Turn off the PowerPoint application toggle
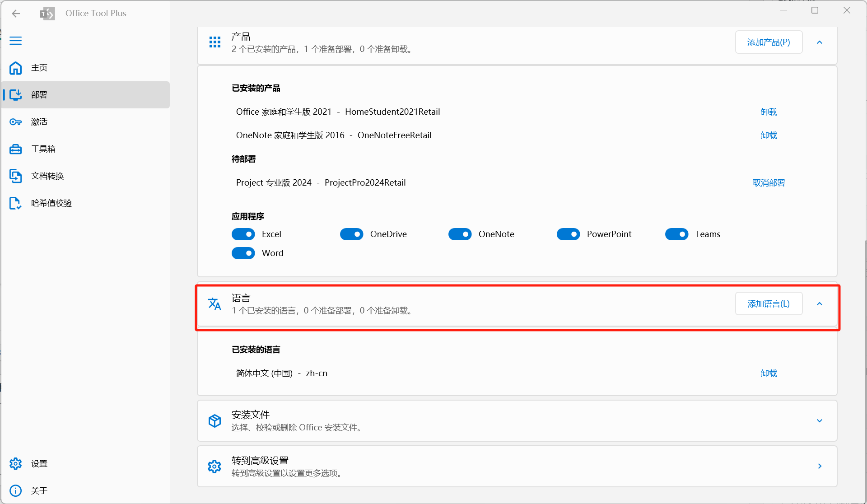 click(569, 234)
